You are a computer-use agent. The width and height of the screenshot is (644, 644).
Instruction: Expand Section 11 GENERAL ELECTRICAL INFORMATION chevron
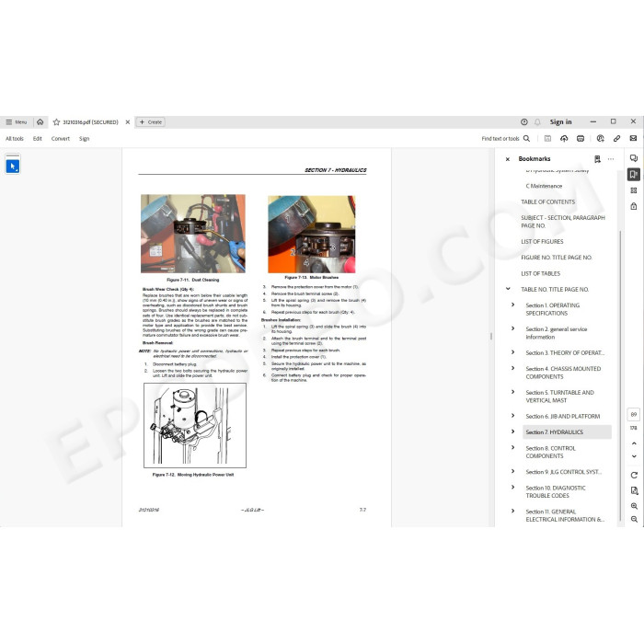[512, 512]
